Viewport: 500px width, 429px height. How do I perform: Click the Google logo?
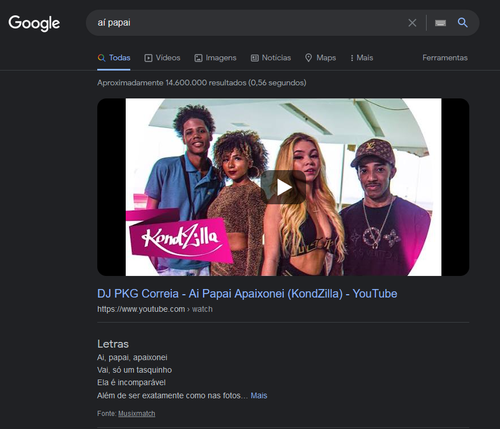(x=34, y=23)
